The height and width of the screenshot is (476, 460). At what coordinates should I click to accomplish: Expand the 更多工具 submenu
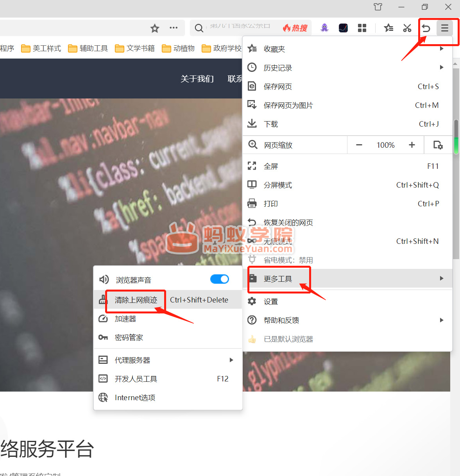pos(347,279)
